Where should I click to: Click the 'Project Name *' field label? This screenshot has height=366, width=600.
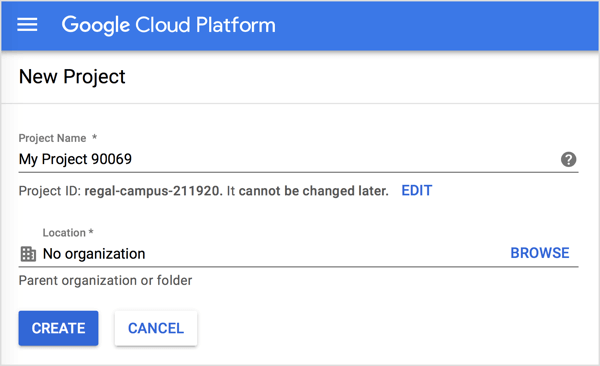coord(58,138)
